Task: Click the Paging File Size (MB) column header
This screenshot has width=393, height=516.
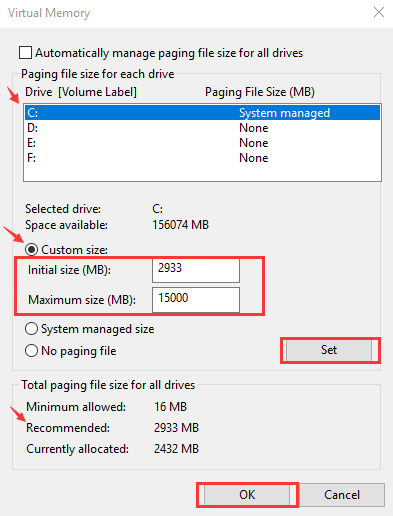Action: [260, 92]
